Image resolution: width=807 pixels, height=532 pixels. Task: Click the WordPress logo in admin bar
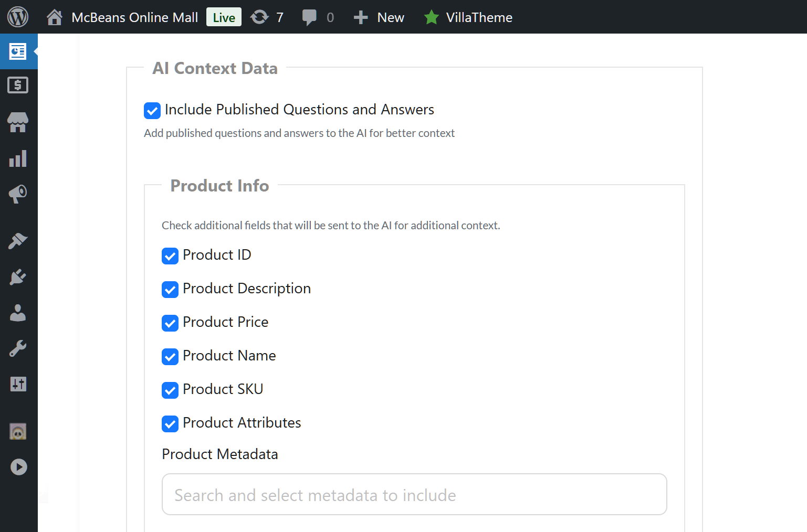(x=18, y=17)
